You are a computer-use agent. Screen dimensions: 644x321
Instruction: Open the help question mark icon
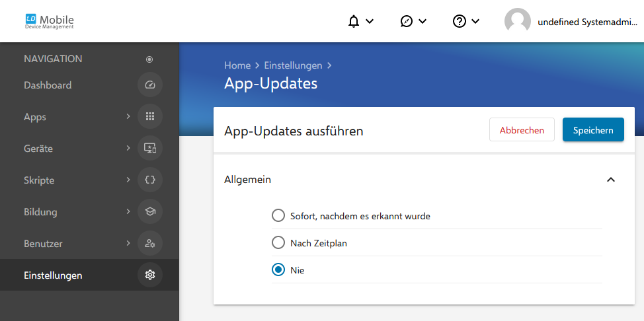459,21
